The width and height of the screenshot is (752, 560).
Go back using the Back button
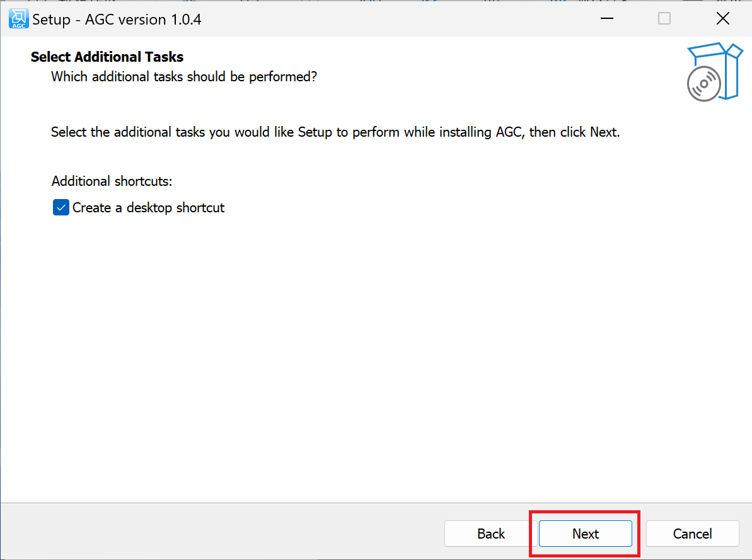click(x=491, y=534)
